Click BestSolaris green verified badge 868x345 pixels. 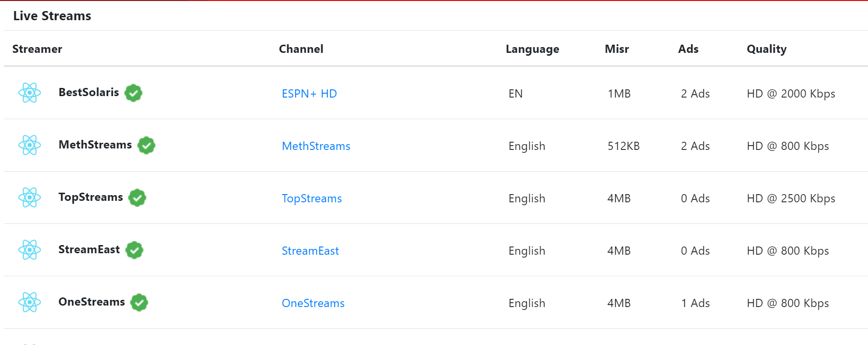[x=133, y=93]
